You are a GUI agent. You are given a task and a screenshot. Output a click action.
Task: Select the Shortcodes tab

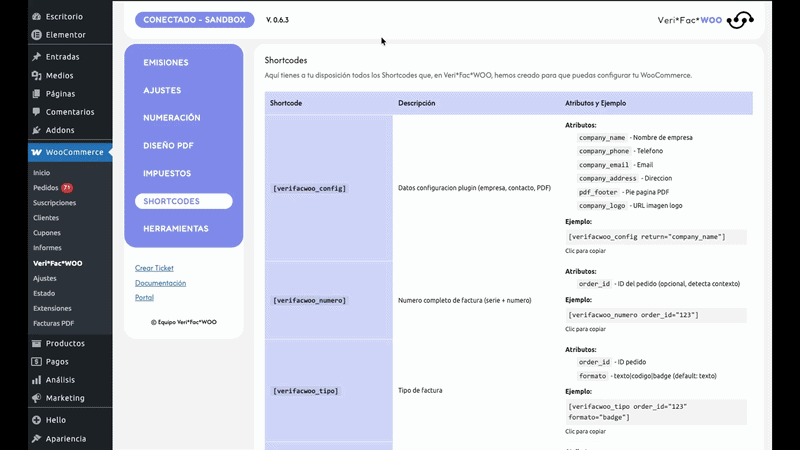[184, 201]
